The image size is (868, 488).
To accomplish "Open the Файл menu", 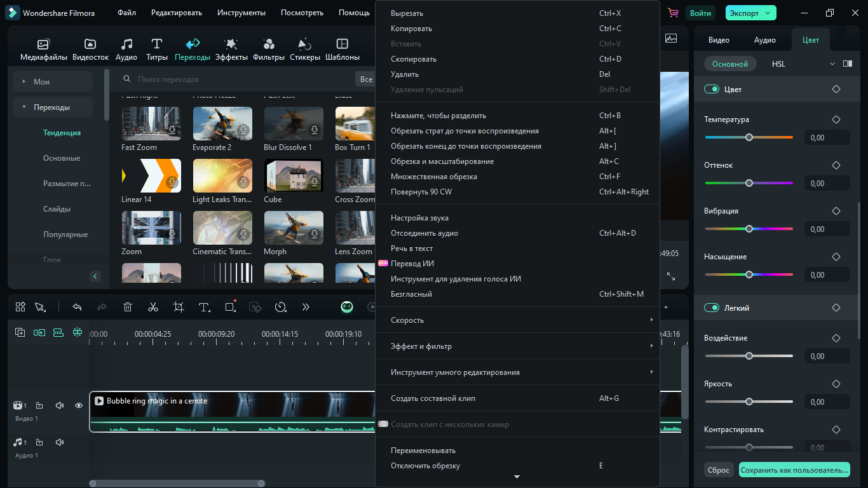I will pos(126,13).
